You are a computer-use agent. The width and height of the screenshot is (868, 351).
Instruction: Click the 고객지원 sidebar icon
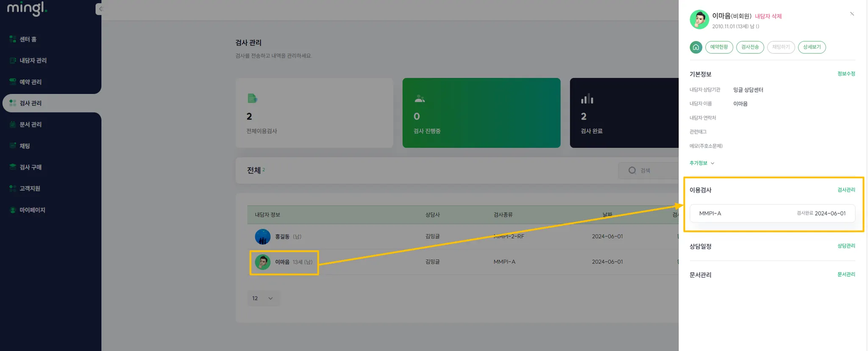[x=13, y=188]
